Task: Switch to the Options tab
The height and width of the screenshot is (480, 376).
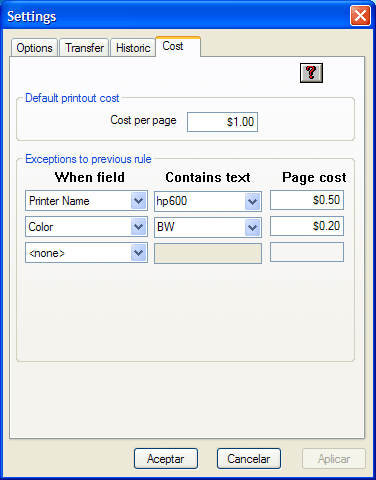Action: (x=34, y=48)
